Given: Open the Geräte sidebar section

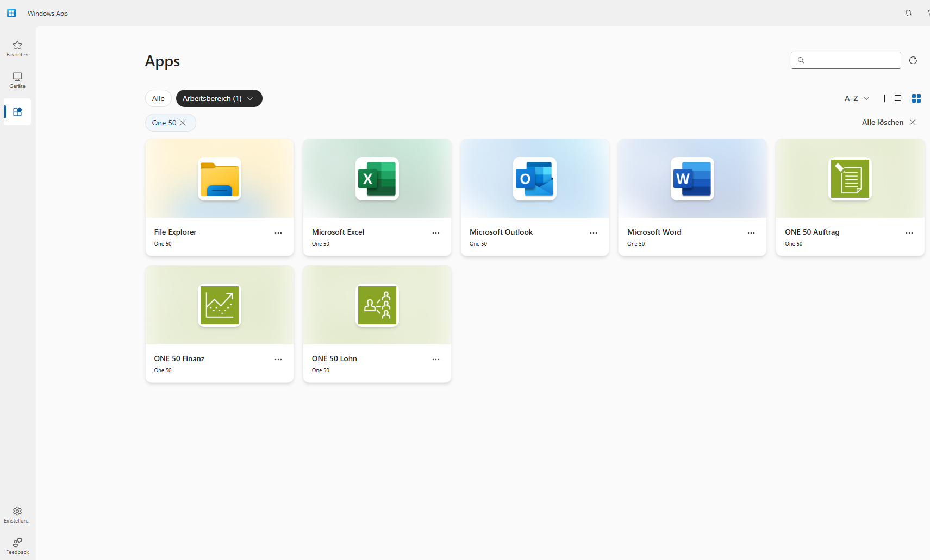Looking at the screenshot, I should (17, 80).
